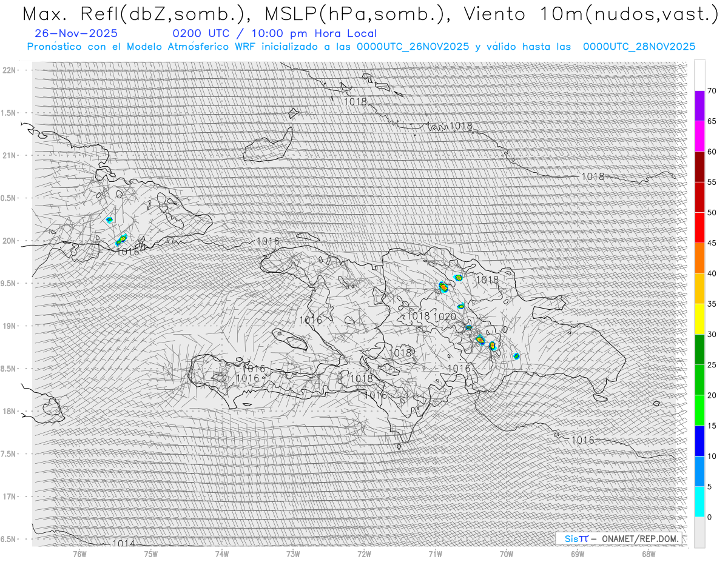
Task: Click the magenta 60–65 dBZ colorbar segment
Action: click(699, 136)
